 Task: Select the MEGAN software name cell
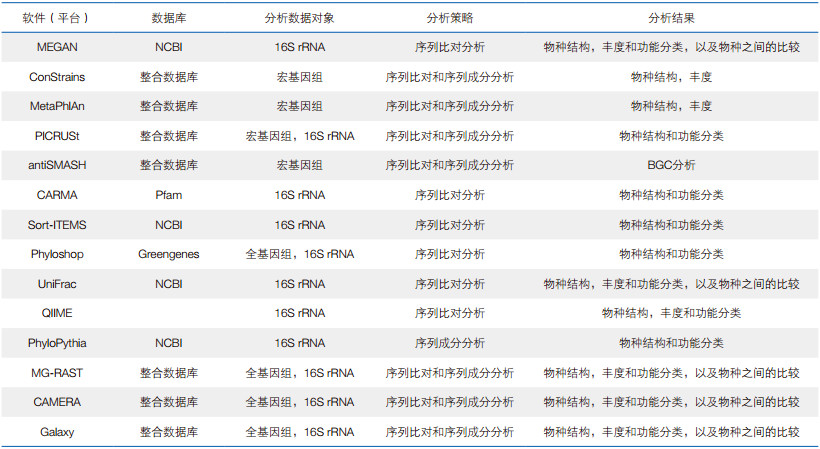pyautogui.click(x=57, y=47)
